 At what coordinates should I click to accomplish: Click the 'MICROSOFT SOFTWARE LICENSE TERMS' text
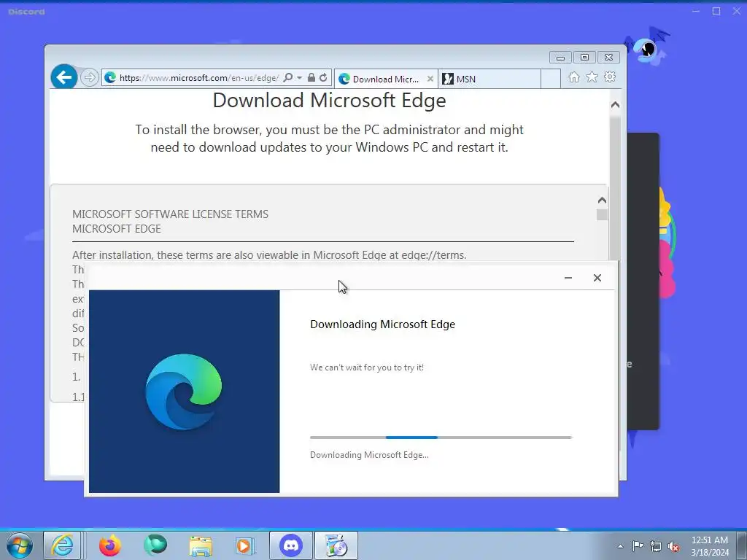(170, 214)
